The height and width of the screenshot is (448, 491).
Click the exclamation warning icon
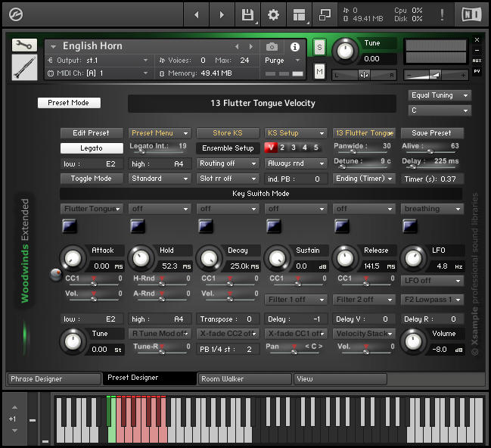click(442, 14)
